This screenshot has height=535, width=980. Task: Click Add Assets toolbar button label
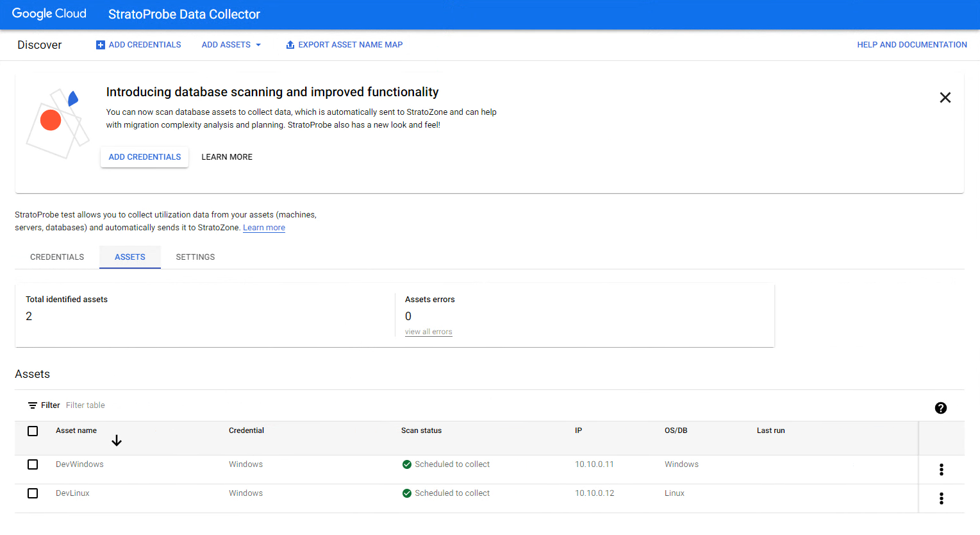point(226,45)
